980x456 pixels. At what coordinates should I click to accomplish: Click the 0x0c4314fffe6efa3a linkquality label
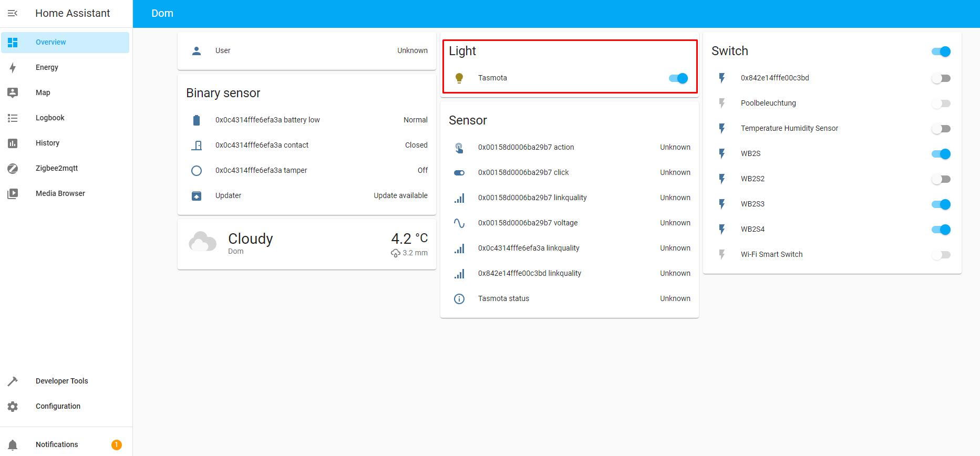529,248
